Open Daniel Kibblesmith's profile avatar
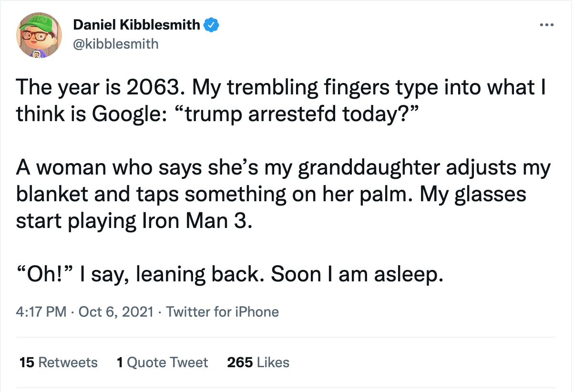The image size is (574, 392). click(x=39, y=35)
